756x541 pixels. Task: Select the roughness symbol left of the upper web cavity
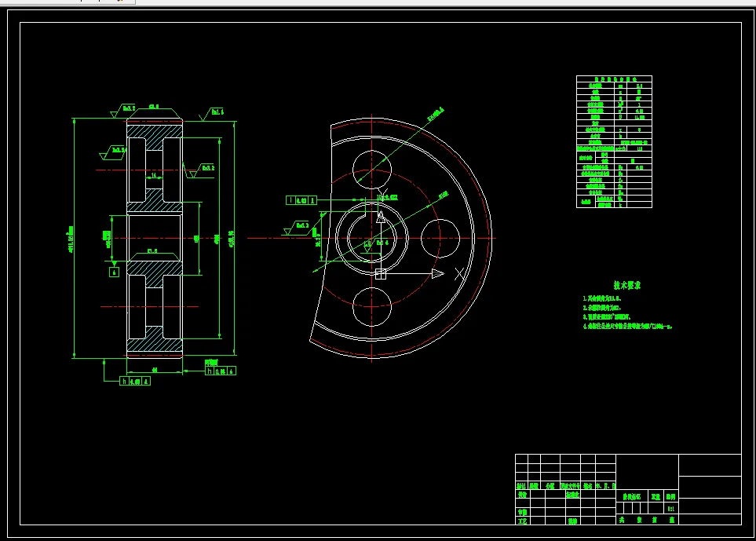[113, 153]
